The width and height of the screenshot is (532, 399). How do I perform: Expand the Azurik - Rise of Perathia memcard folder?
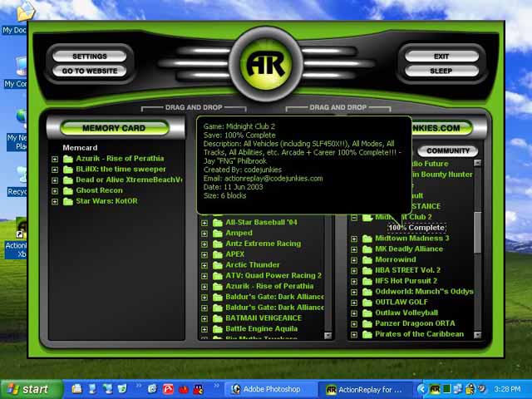(x=55, y=159)
